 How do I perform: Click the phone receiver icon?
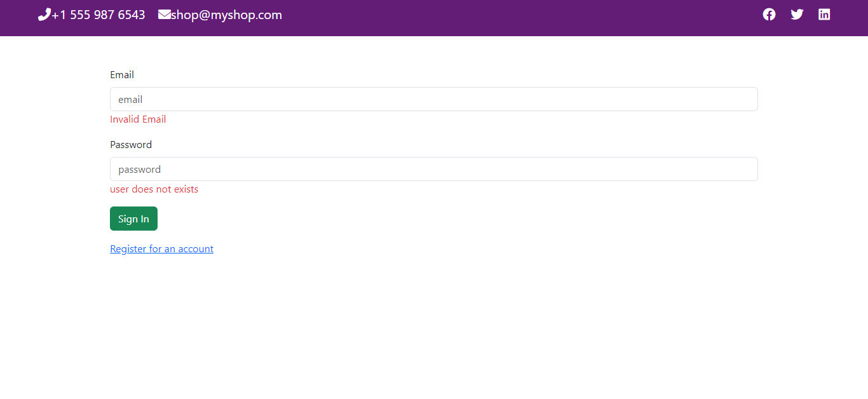point(43,13)
